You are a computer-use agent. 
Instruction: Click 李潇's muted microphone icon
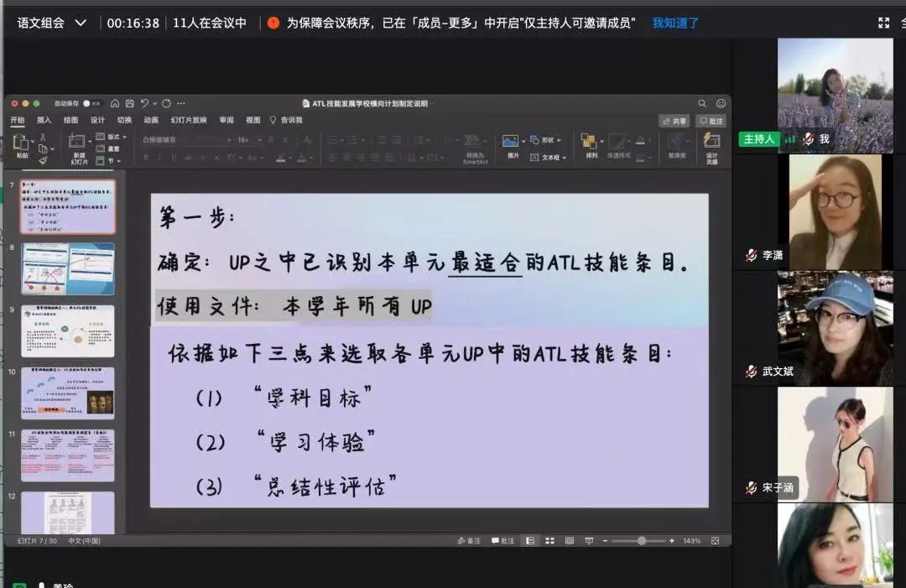[x=751, y=255]
